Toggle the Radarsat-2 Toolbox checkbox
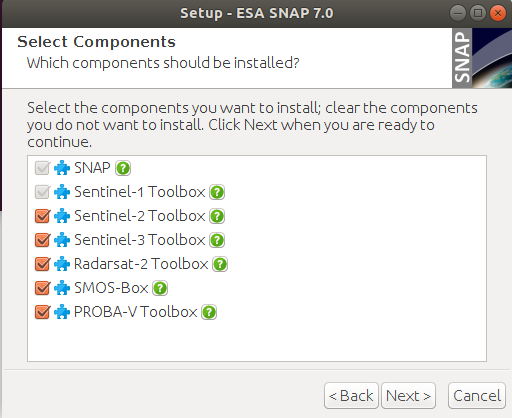This screenshot has height=418, width=512. click(x=42, y=264)
